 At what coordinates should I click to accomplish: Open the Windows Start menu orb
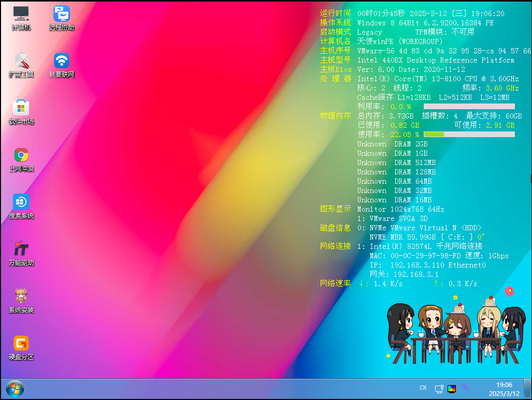coord(14,389)
